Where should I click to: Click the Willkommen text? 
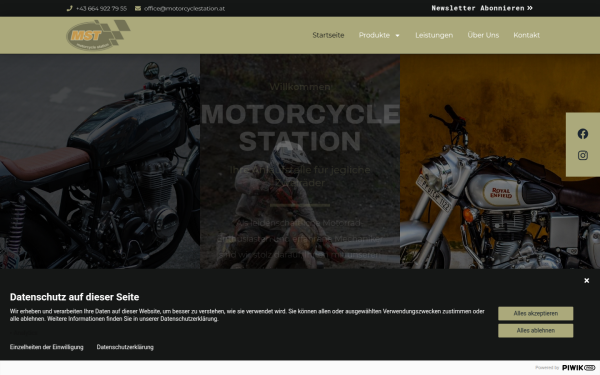pyautogui.click(x=300, y=87)
